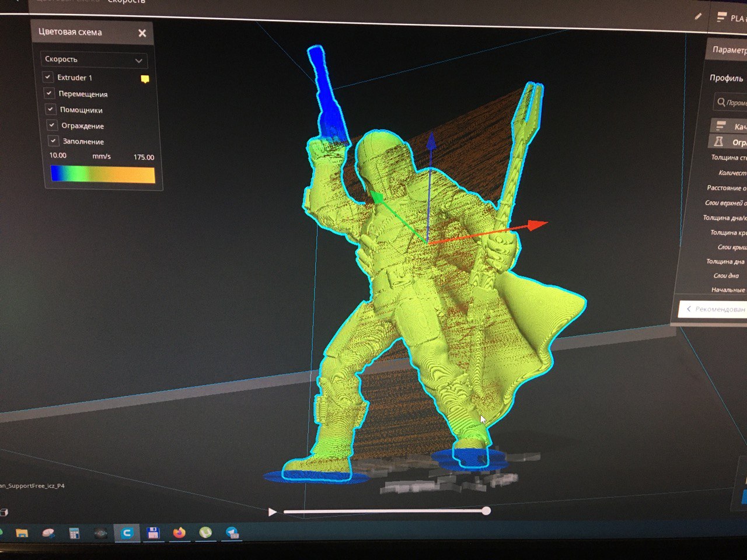Play the layer simulation
Viewport: 747px width, 560px height.
click(x=272, y=512)
